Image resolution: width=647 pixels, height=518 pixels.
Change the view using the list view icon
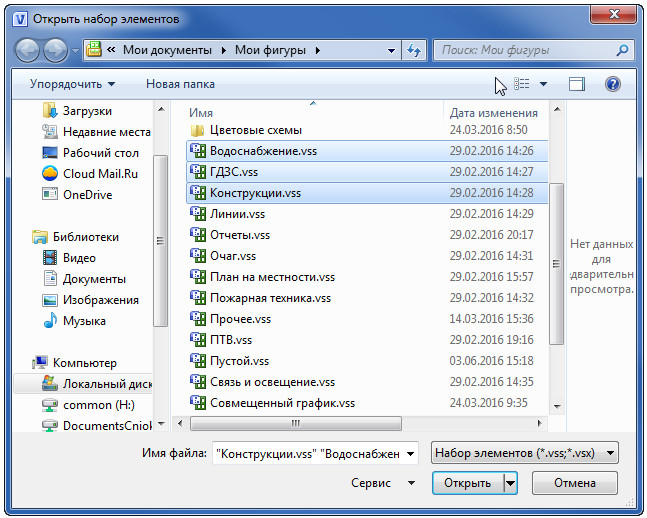tap(522, 84)
